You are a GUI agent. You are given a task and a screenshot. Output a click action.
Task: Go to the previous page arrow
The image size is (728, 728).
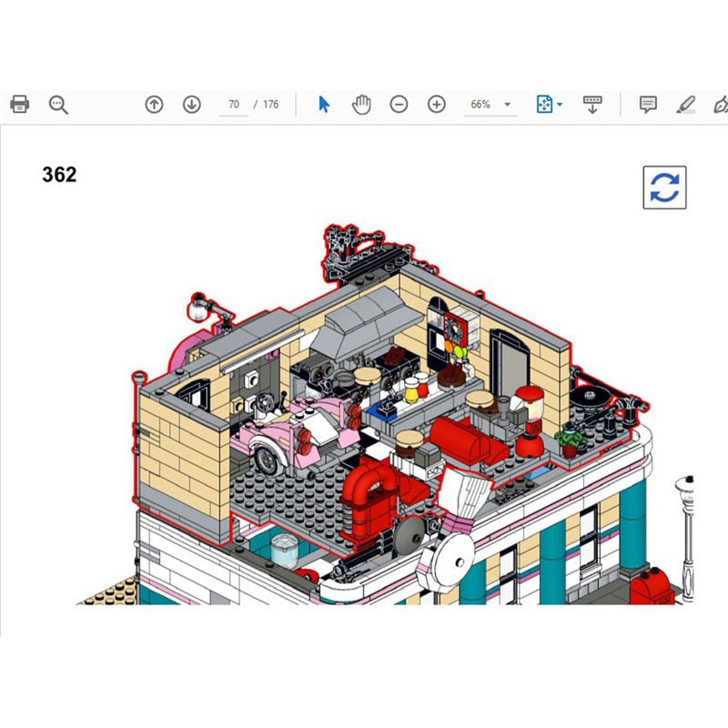[155, 104]
